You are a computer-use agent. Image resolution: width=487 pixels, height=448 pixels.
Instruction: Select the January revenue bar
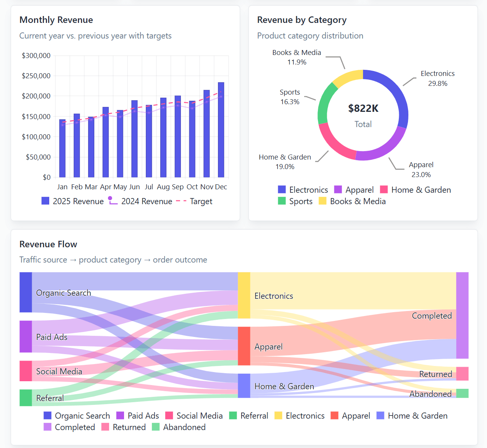[62, 148]
